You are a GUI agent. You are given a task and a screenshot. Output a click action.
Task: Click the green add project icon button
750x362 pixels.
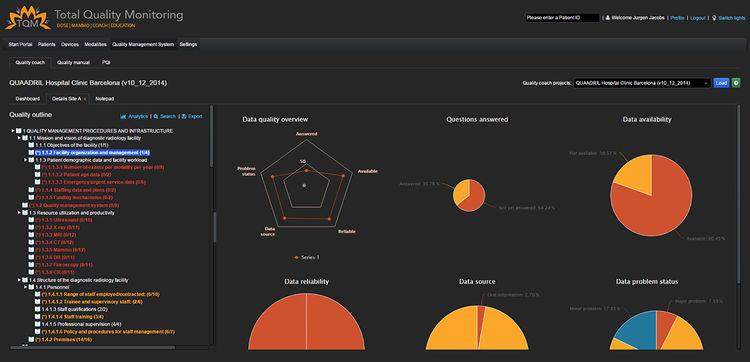click(736, 83)
